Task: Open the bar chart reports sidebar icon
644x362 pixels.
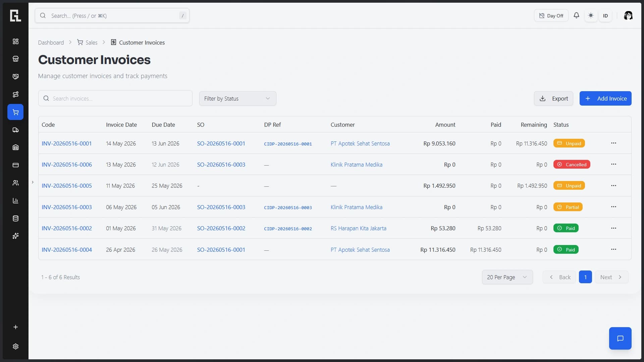Action: (x=15, y=200)
